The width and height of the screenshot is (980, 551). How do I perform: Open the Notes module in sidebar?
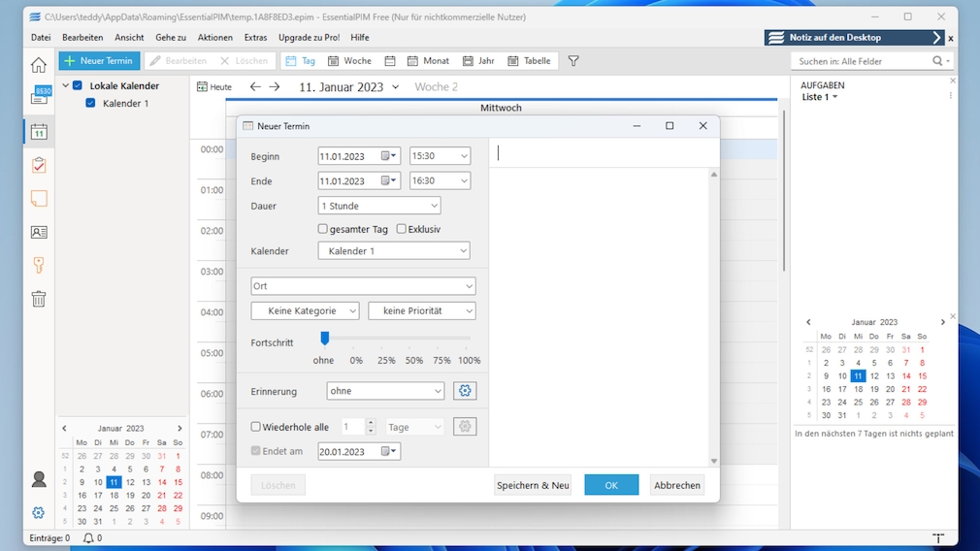[39, 199]
